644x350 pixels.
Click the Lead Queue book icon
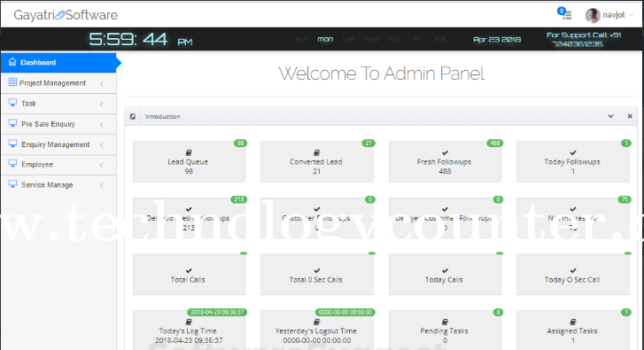point(189,152)
